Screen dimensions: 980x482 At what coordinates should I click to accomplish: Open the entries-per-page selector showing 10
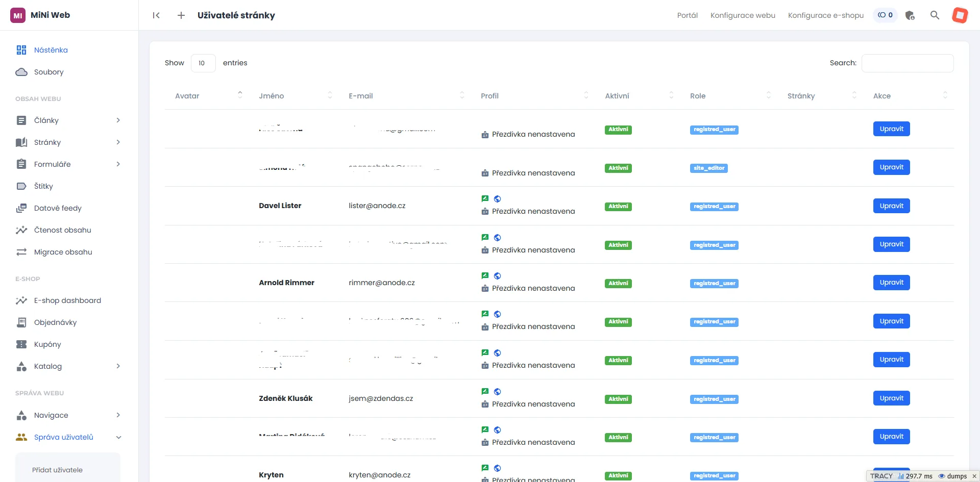[203, 63]
